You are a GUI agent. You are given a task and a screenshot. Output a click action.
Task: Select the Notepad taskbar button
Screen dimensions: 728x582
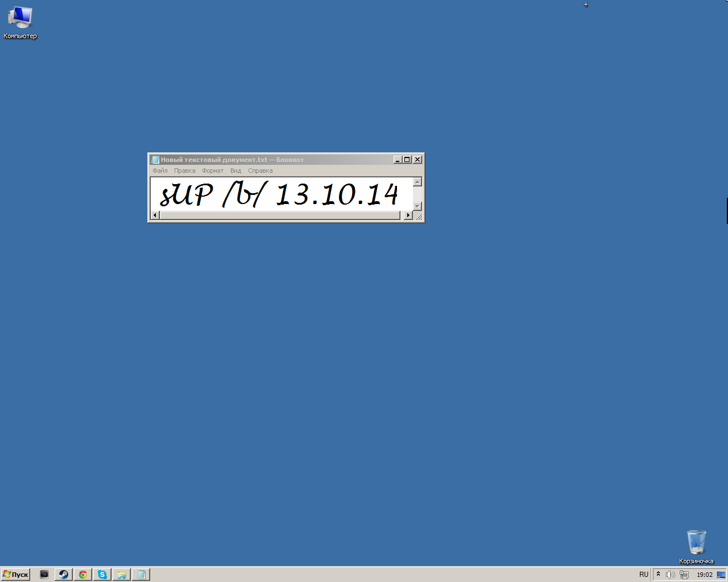click(x=141, y=575)
